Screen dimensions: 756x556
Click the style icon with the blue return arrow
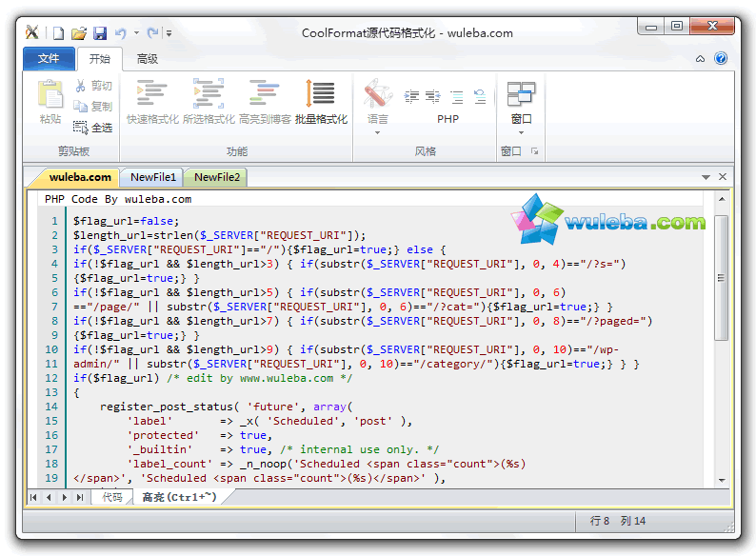click(x=480, y=97)
